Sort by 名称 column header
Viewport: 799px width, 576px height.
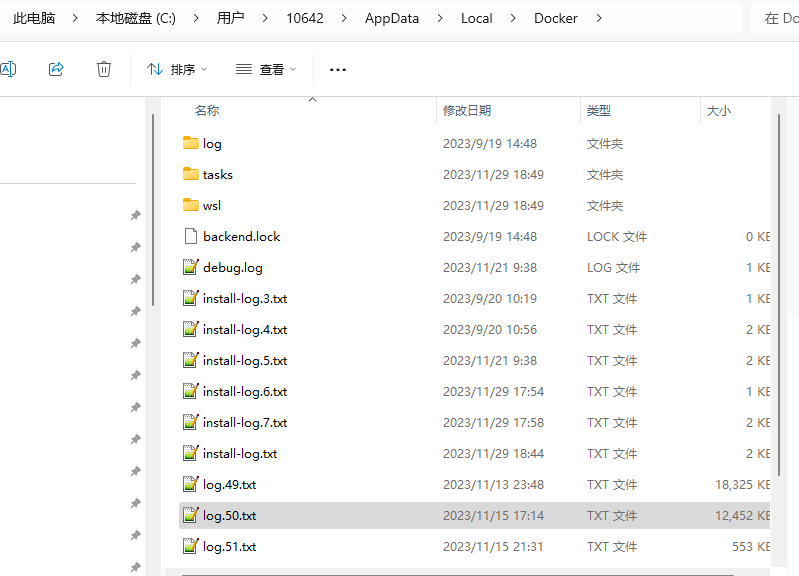click(207, 111)
